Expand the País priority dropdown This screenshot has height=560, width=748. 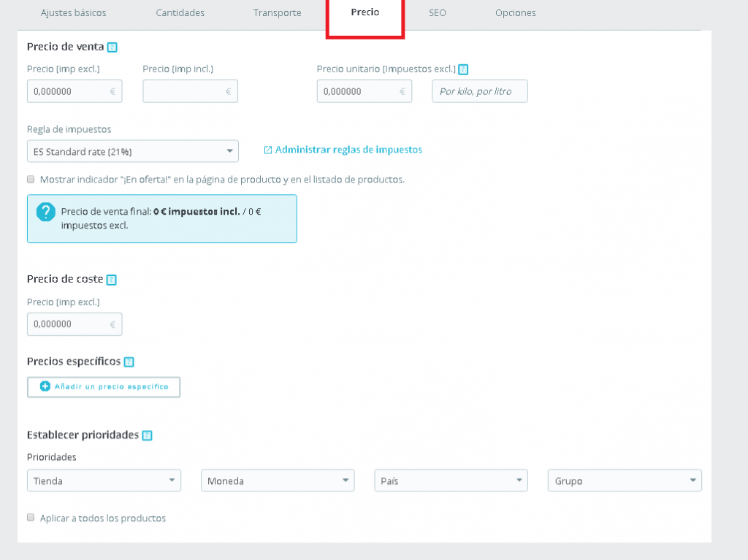(451, 480)
